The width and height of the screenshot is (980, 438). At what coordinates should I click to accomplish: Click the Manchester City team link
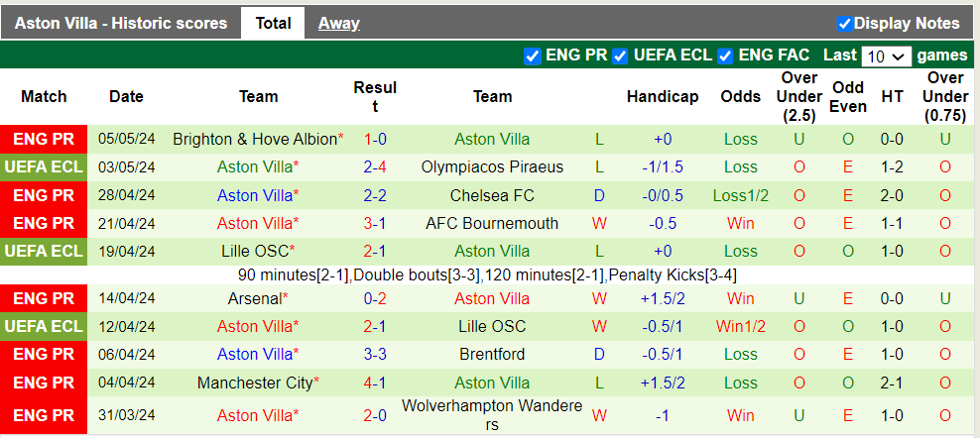tap(255, 383)
